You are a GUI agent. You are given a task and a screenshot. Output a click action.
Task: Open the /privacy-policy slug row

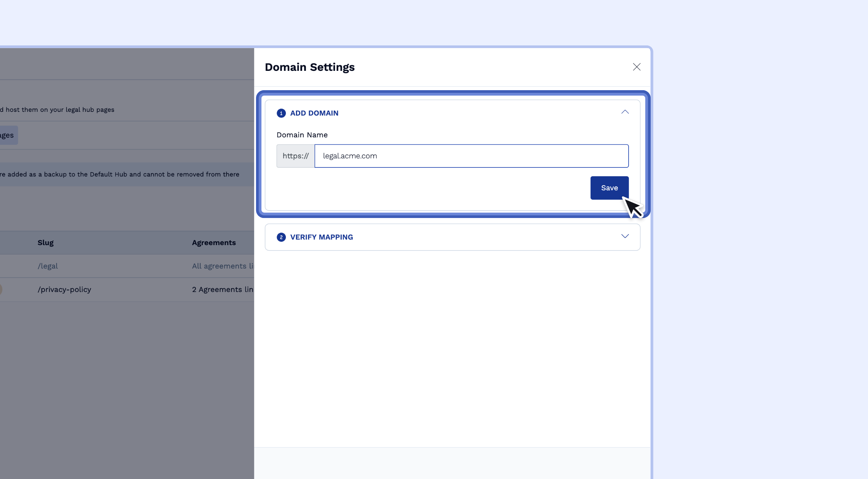tap(64, 290)
